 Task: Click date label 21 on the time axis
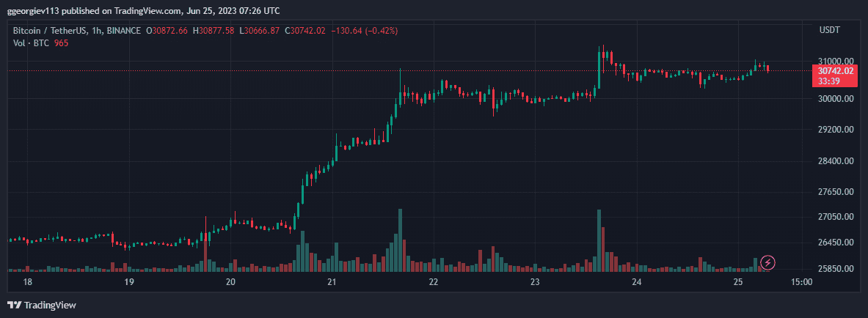332,282
